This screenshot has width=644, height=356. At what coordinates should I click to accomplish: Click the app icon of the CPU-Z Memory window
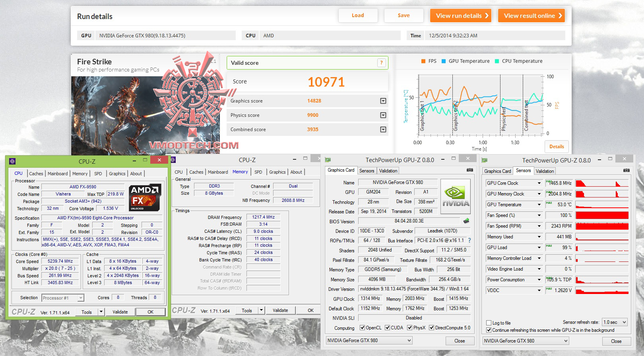click(173, 160)
